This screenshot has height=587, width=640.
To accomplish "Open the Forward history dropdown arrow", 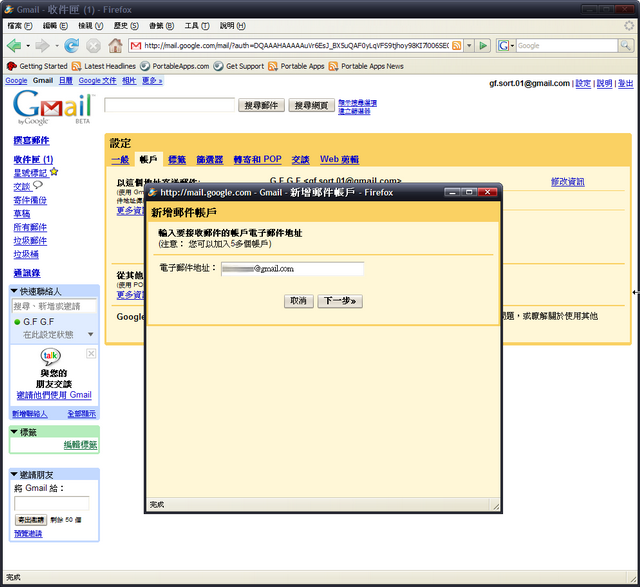I will pyautogui.click(x=57, y=46).
